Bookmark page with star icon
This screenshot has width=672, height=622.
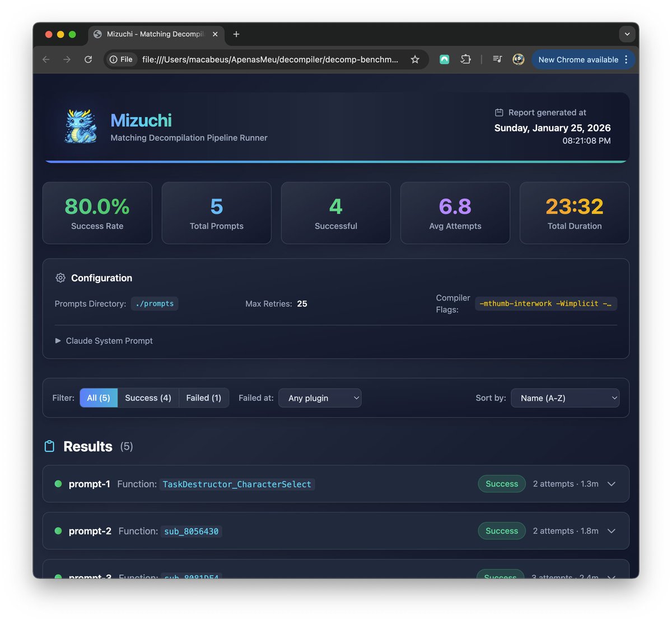pyautogui.click(x=415, y=59)
